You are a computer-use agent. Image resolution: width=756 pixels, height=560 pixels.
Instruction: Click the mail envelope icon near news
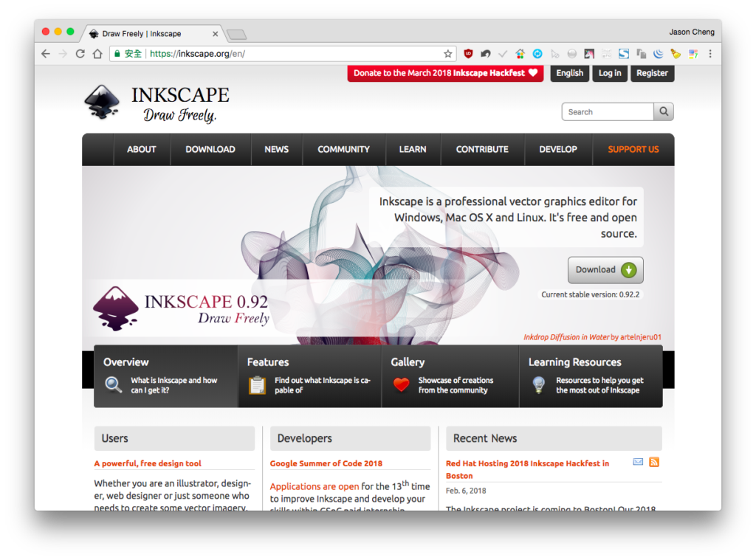tap(638, 462)
